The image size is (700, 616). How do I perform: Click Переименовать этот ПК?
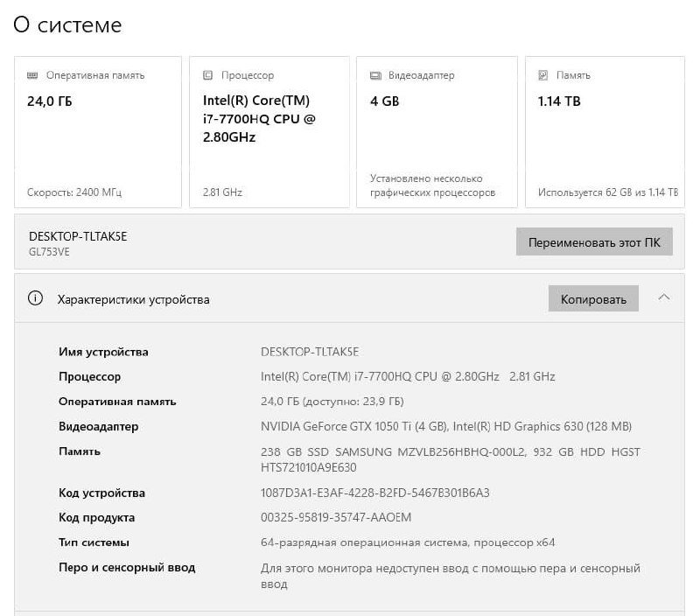pyautogui.click(x=595, y=241)
